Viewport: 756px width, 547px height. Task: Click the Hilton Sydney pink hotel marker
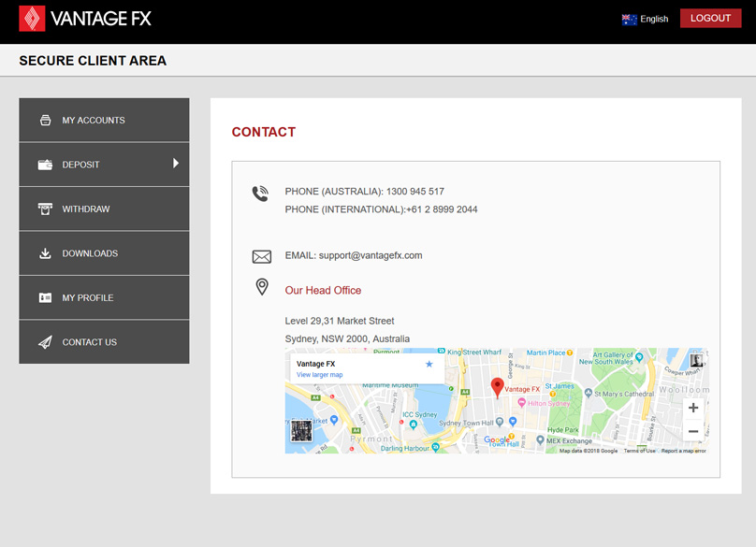point(521,402)
